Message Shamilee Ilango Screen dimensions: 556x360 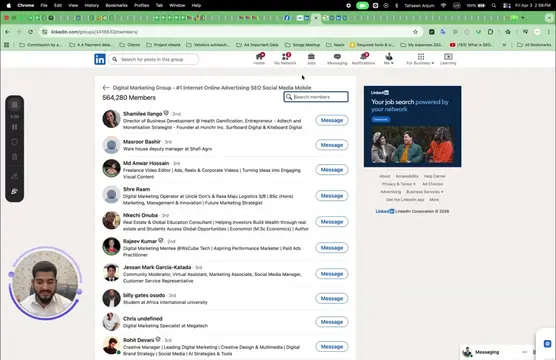(x=332, y=120)
